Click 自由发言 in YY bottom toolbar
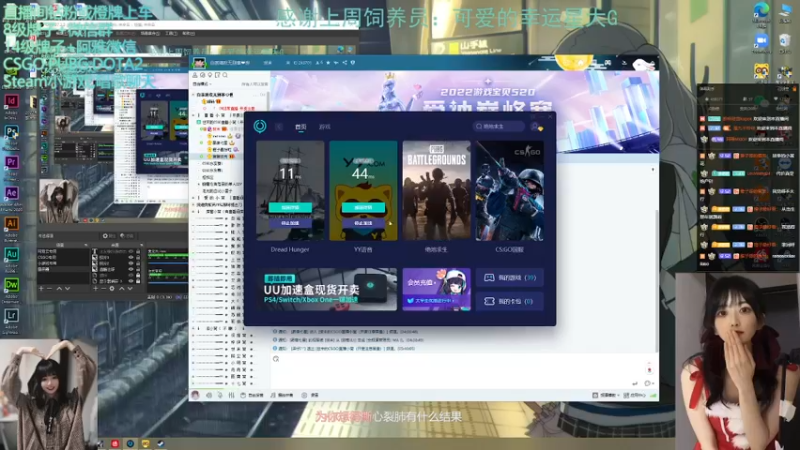 252,395
